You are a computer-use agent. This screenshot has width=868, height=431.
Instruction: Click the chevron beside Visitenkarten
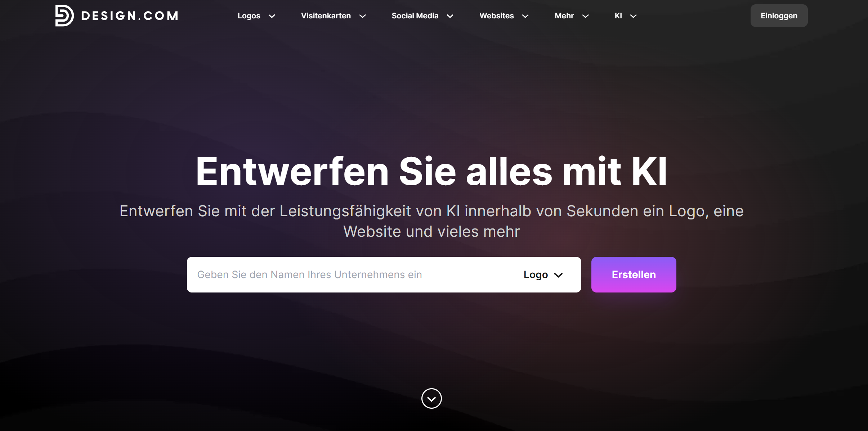click(363, 16)
